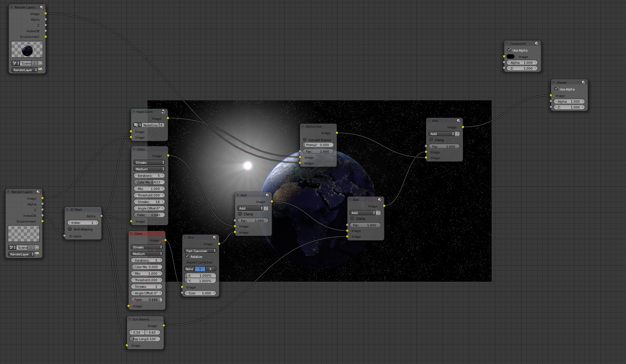Open Streaks dropdown in red Glare node
Screen dimensions: 626x364
point(147,247)
